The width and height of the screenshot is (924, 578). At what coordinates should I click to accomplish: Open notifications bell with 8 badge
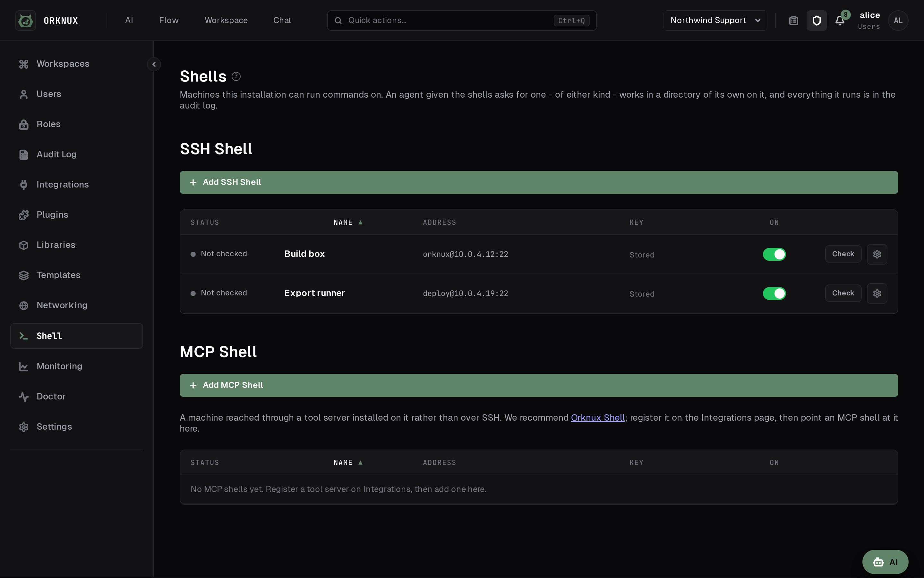pyautogui.click(x=840, y=21)
